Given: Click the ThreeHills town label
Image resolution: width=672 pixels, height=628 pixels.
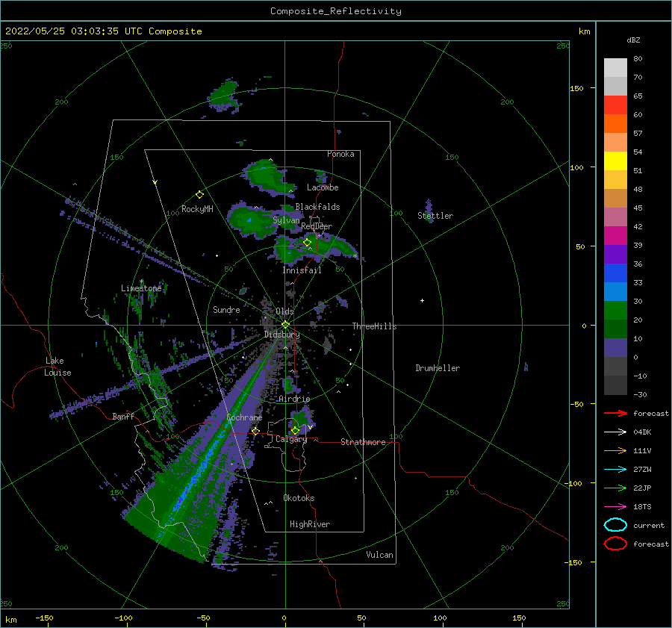Looking at the screenshot, I should click(x=375, y=326).
